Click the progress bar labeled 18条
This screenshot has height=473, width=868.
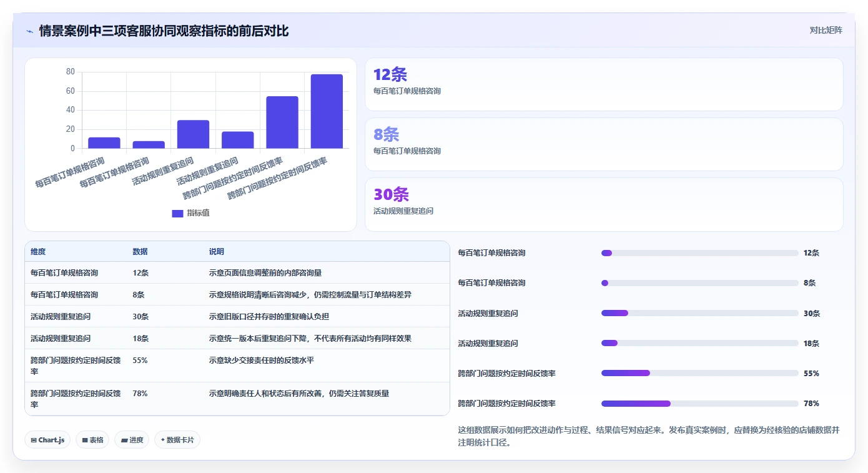point(700,343)
